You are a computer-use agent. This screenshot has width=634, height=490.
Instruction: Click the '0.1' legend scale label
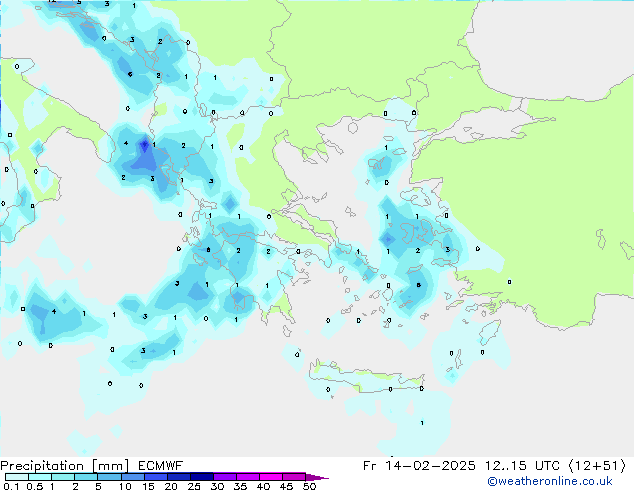click(12, 486)
